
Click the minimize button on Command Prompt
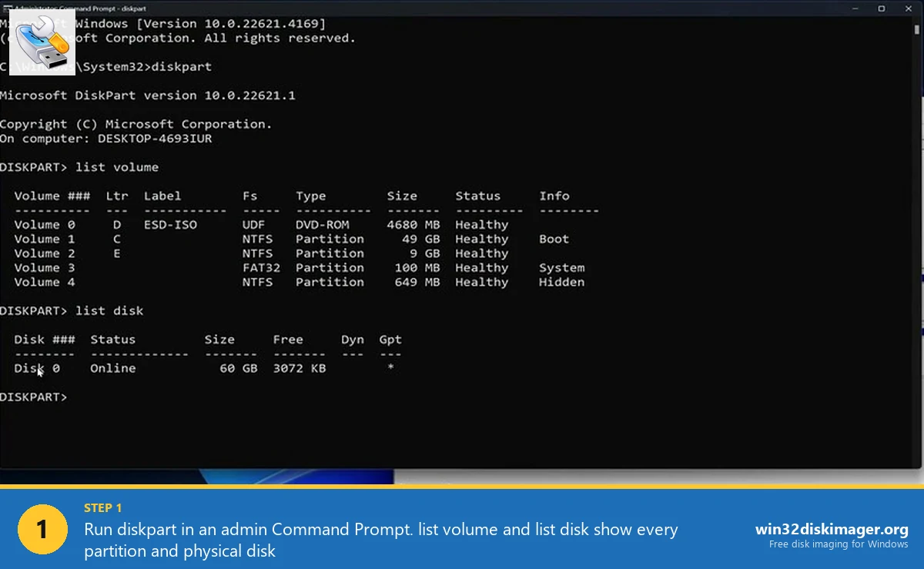pyautogui.click(x=854, y=8)
